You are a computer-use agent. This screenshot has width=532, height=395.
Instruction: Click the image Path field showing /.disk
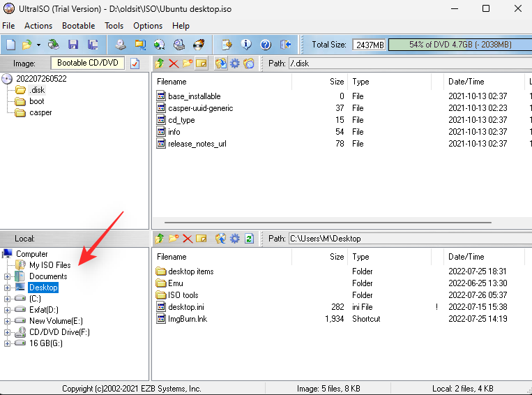(x=410, y=64)
